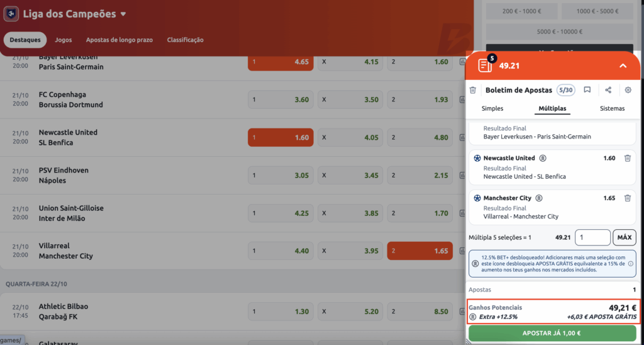Screen dimensions: 644x345
Task: Switch to Simples bet tab
Action: [492, 108]
